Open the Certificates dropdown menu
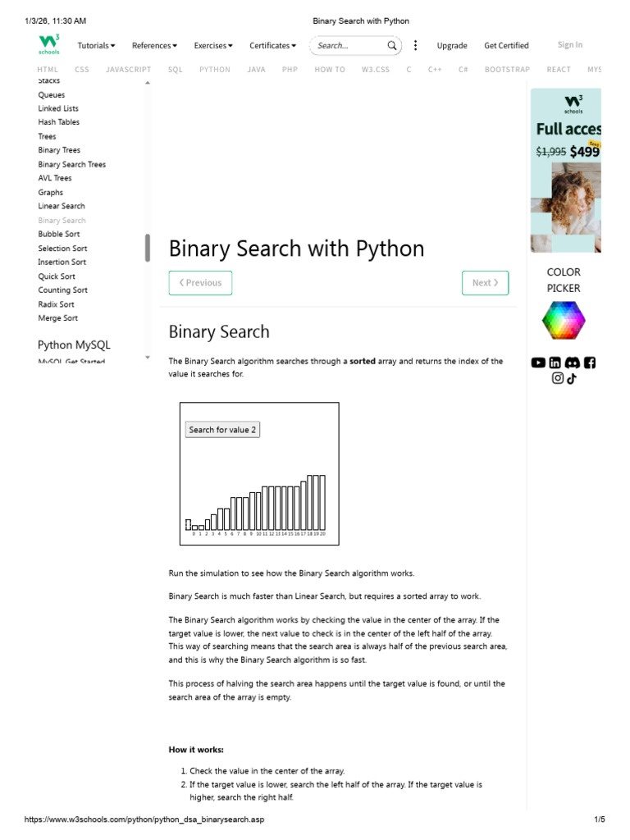The image size is (630, 840). tap(272, 46)
